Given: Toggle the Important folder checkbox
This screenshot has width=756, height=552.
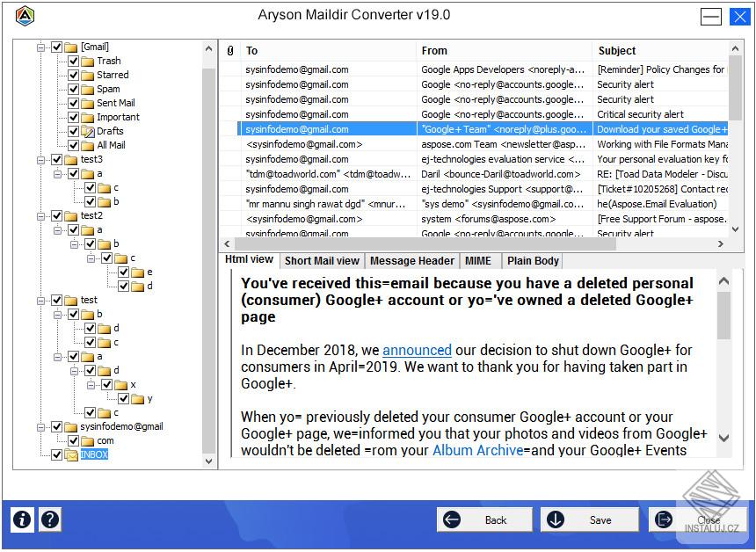Looking at the screenshot, I should tap(73, 117).
